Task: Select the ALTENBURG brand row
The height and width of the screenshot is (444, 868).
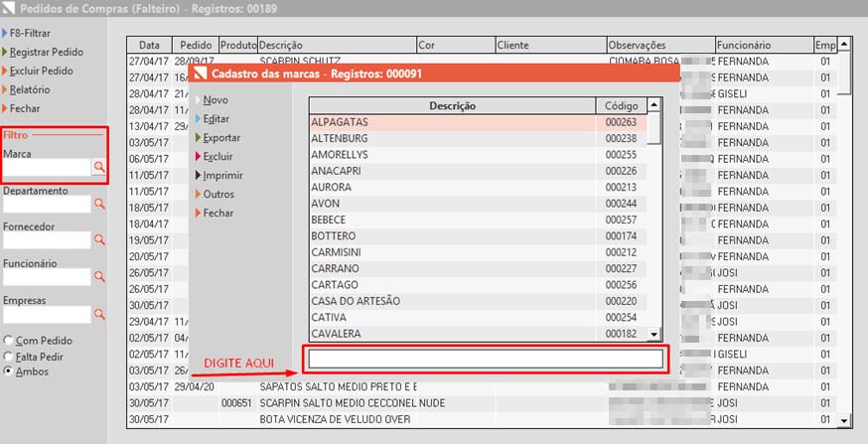Action: point(478,138)
